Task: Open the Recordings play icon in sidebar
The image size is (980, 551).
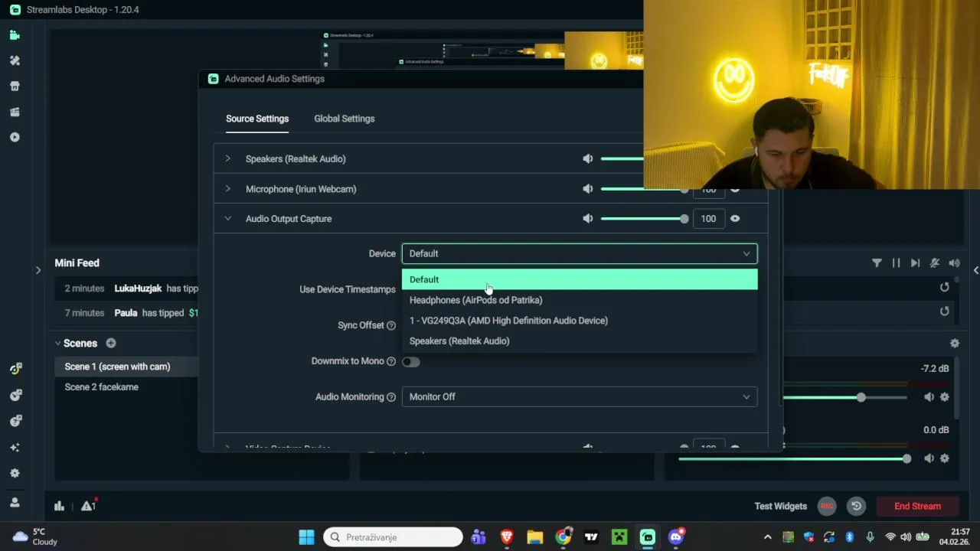Action: pos(15,138)
